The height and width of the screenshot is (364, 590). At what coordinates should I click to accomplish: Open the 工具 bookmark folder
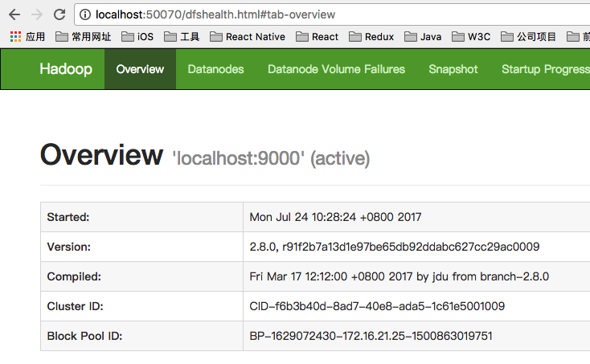[x=182, y=36]
